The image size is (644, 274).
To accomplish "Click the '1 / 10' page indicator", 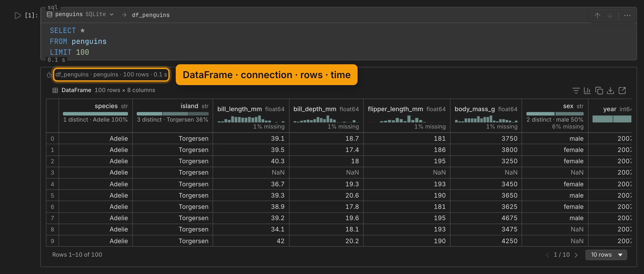I will point(562,255).
